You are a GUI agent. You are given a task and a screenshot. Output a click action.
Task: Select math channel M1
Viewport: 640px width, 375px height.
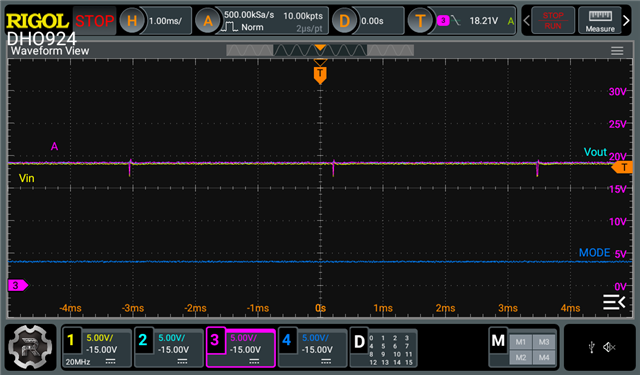click(520, 342)
